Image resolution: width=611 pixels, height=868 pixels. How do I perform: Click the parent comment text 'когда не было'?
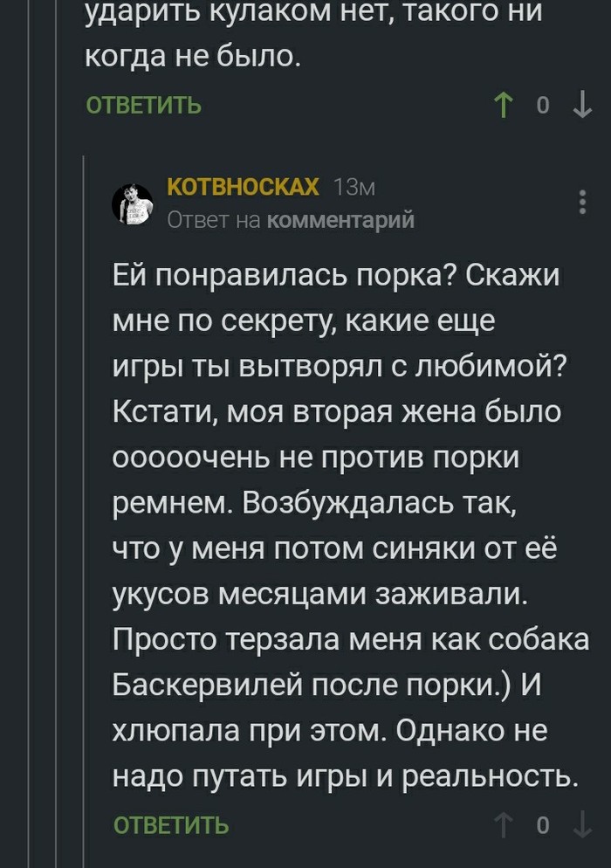tap(192, 57)
